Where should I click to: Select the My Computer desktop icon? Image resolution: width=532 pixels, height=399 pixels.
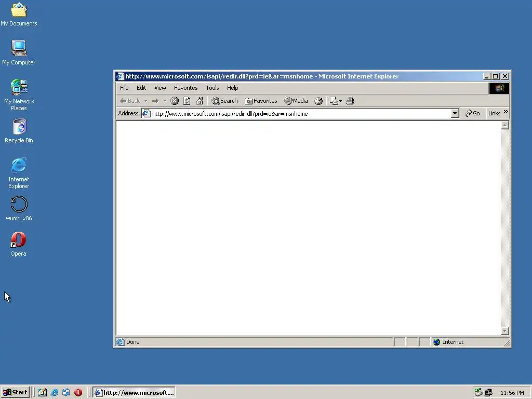(x=19, y=52)
